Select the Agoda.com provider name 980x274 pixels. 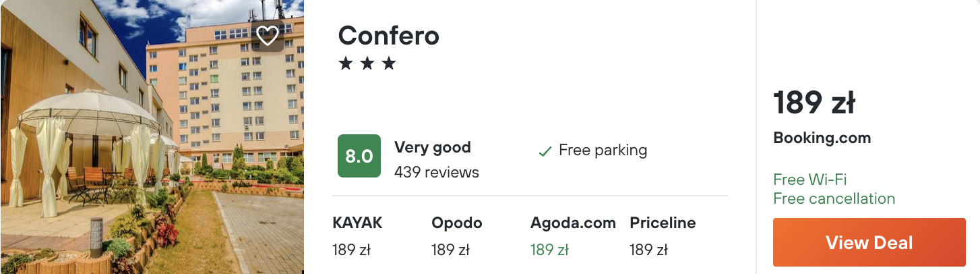click(x=573, y=223)
